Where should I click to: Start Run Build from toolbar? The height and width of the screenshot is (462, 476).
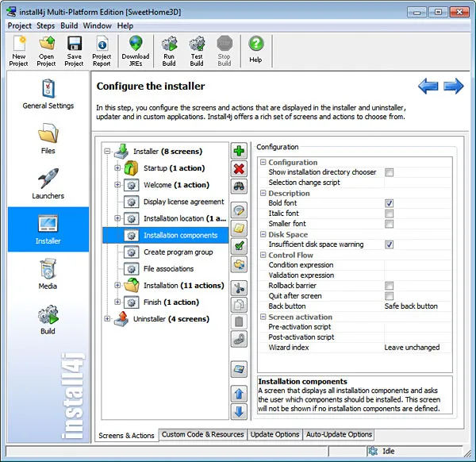point(169,51)
